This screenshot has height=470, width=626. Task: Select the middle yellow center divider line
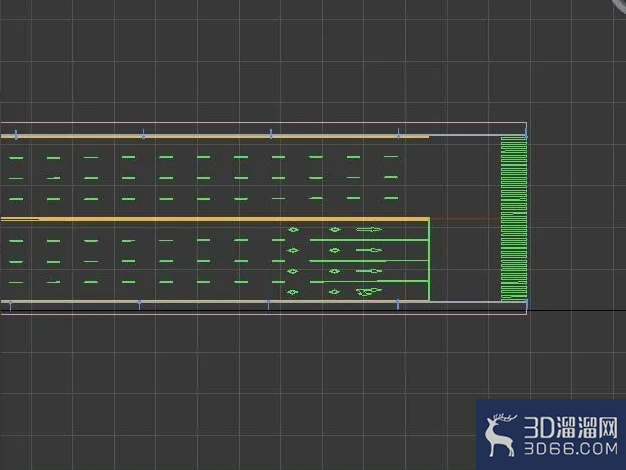coord(215,219)
